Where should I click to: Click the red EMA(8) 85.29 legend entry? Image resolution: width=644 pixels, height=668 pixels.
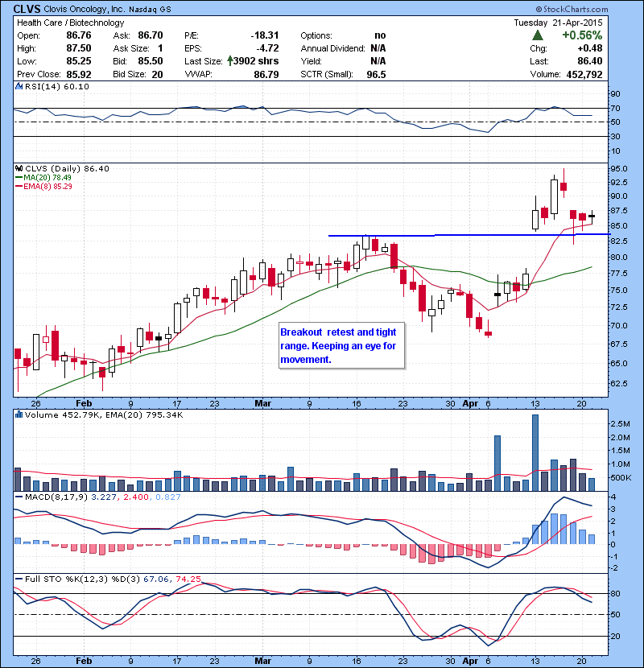pyautogui.click(x=43, y=186)
